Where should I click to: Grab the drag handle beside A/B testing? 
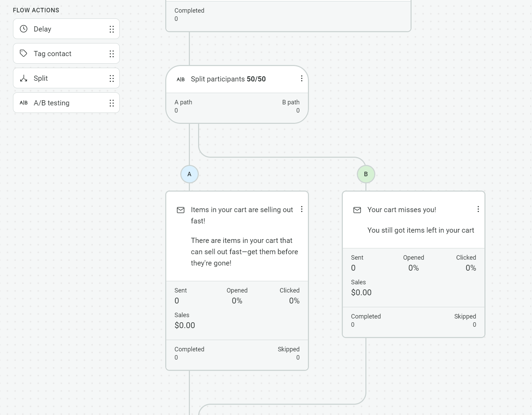pos(112,103)
